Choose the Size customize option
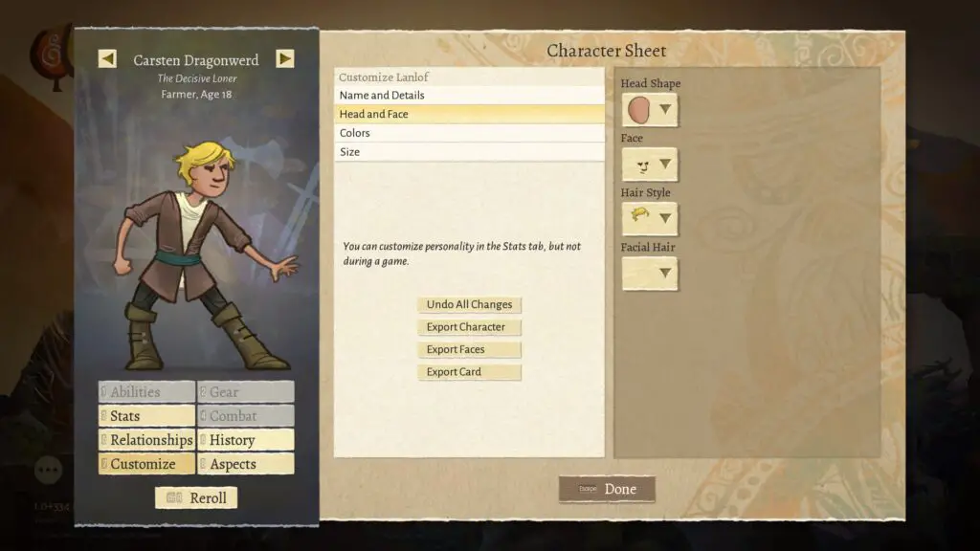 point(469,152)
